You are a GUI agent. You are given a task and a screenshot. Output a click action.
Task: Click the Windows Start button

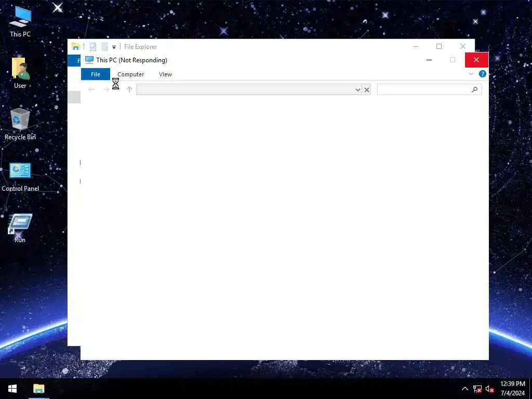tap(12, 389)
